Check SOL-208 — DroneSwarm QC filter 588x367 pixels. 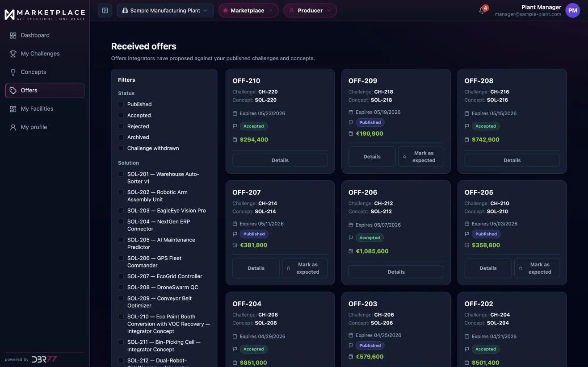pyautogui.click(x=121, y=287)
